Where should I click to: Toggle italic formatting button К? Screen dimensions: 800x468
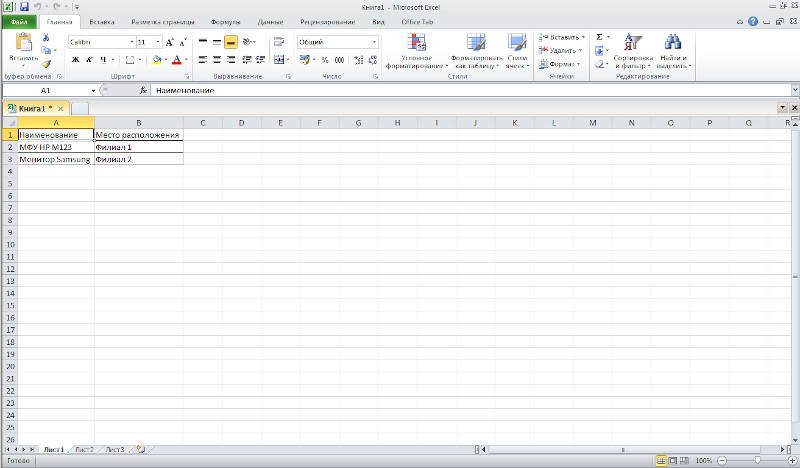pyautogui.click(x=89, y=60)
